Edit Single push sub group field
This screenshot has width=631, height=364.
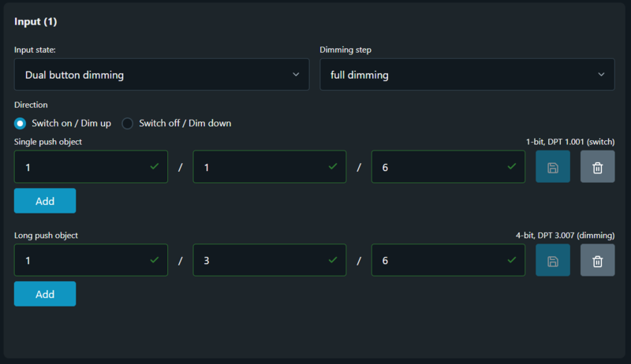(439, 167)
